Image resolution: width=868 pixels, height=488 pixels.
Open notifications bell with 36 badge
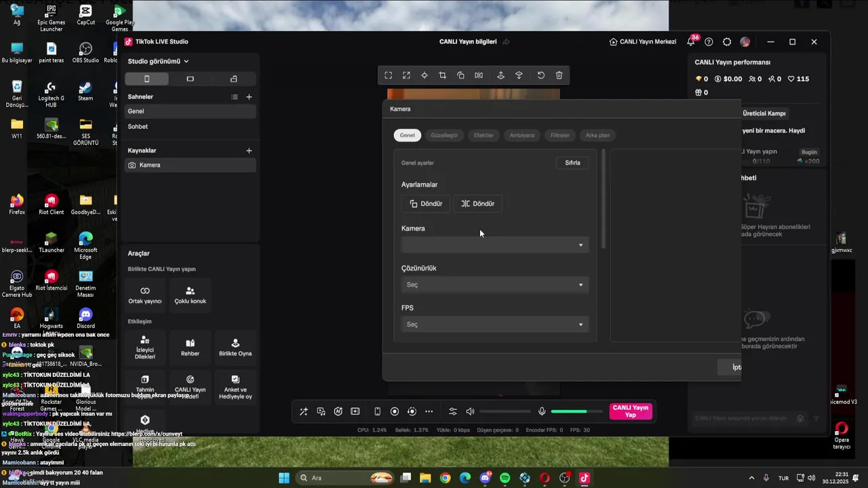[x=691, y=41]
